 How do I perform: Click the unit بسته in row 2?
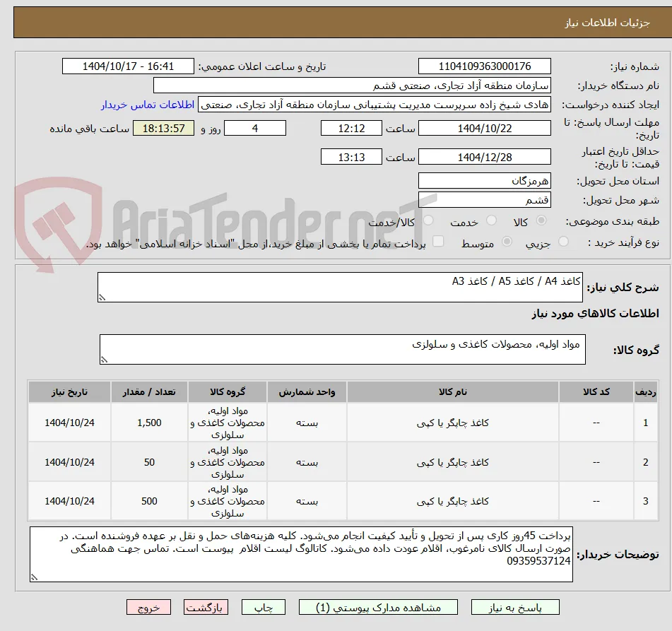[307, 463]
